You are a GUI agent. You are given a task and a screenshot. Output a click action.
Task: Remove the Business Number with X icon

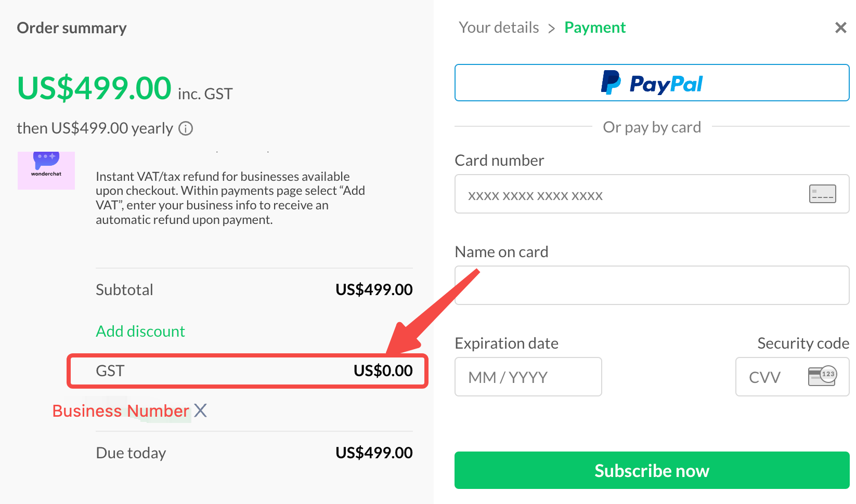(x=201, y=410)
